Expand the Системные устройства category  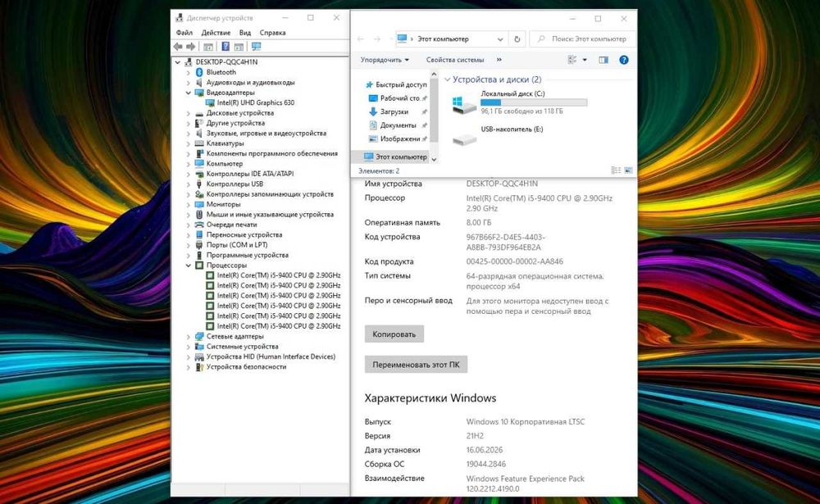pos(189,347)
